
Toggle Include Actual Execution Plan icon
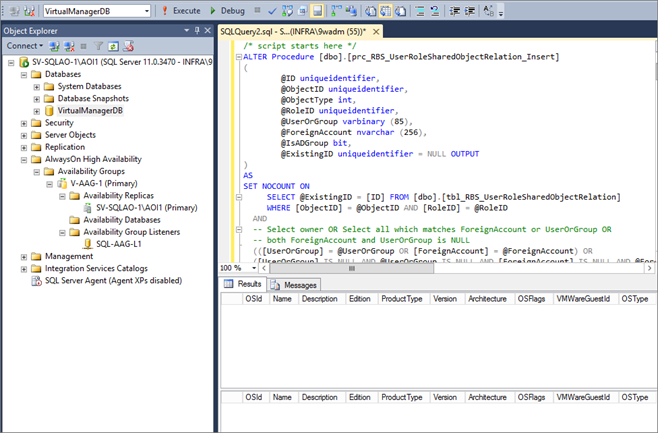[336, 11]
